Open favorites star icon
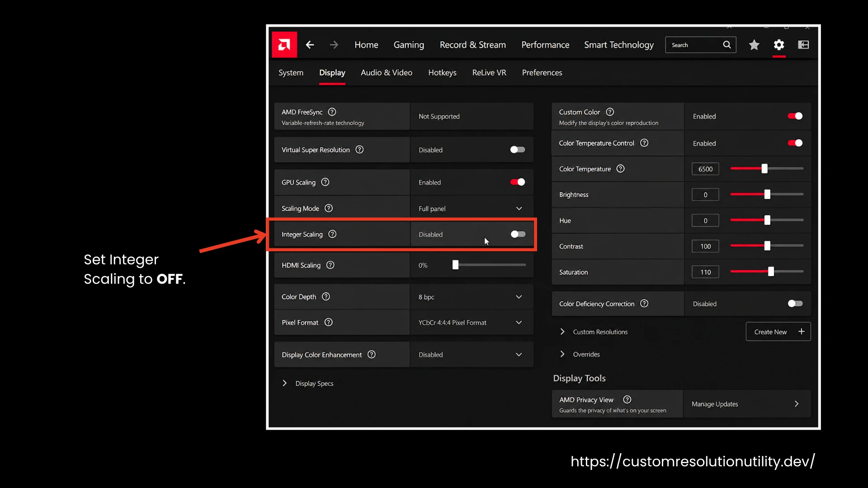 click(x=754, y=45)
